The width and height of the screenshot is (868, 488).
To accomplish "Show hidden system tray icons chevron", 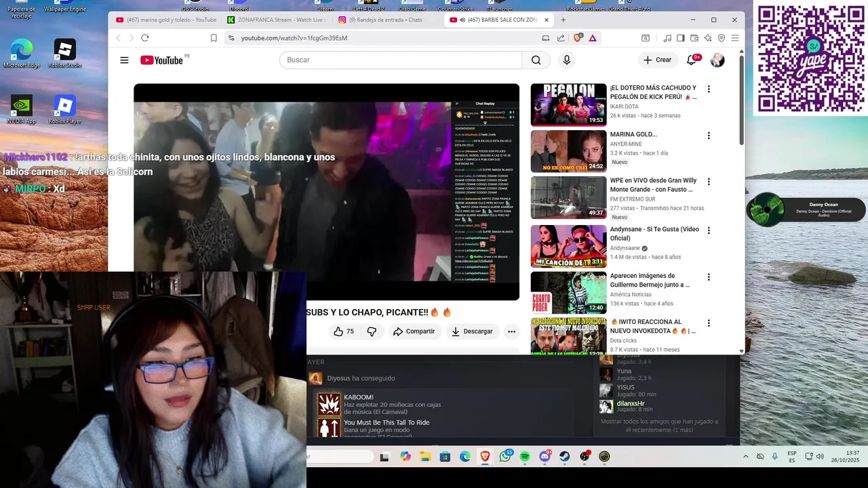I will click(x=746, y=457).
